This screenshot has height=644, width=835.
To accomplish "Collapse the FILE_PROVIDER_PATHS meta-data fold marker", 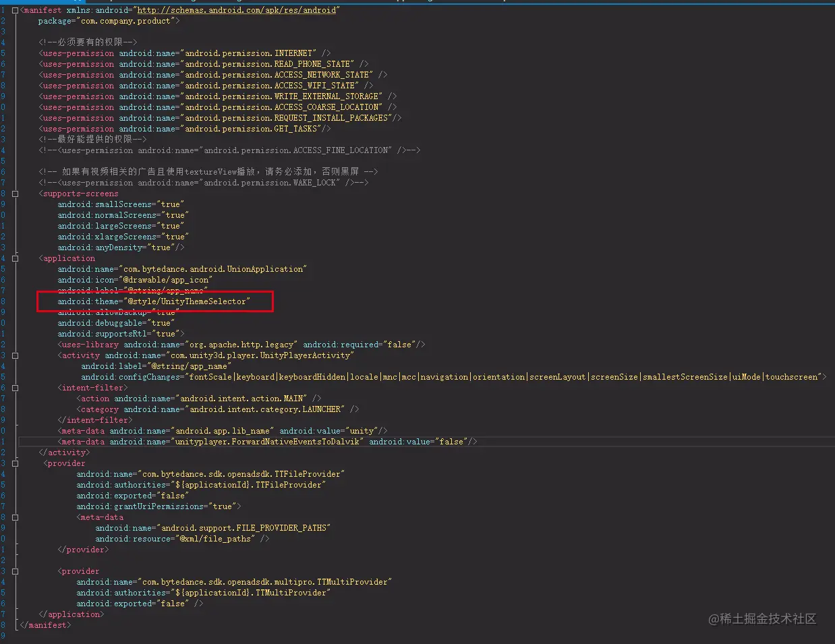I will (x=15, y=517).
